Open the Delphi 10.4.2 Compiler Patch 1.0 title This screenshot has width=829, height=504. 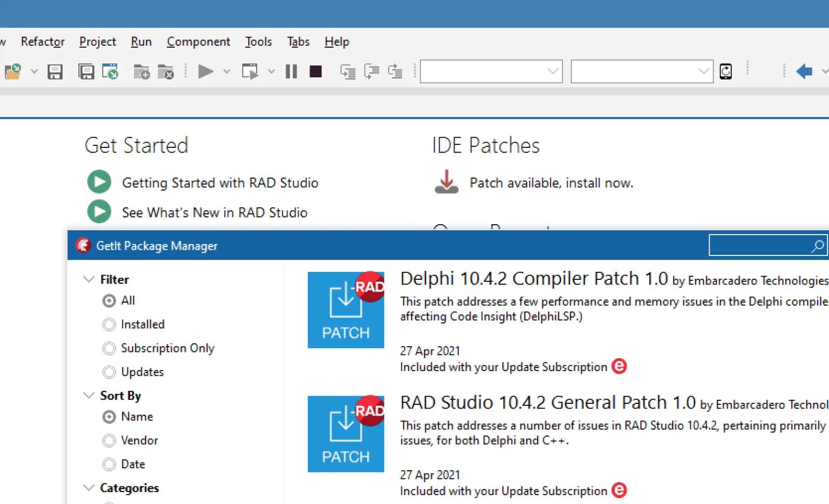pos(534,279)
